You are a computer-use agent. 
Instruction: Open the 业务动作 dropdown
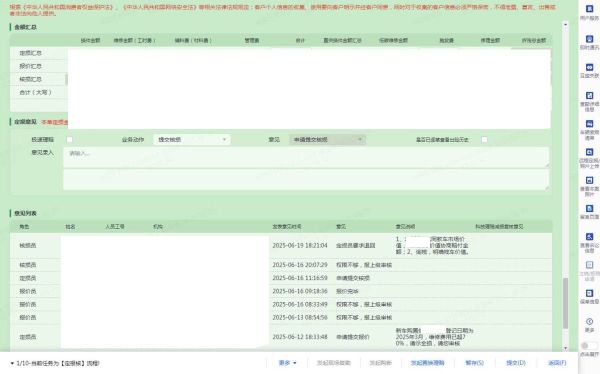coord(192,140)
